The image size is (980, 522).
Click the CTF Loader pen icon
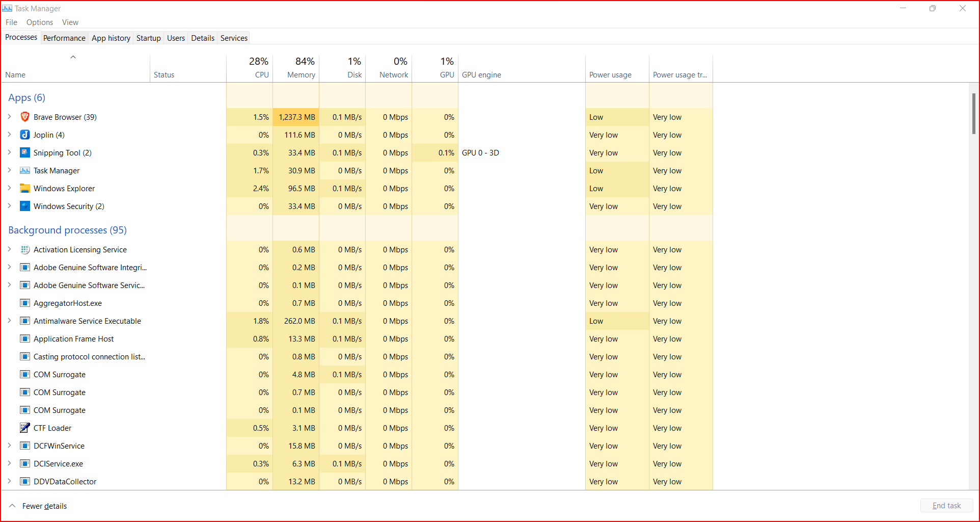[x=25, y=428]
